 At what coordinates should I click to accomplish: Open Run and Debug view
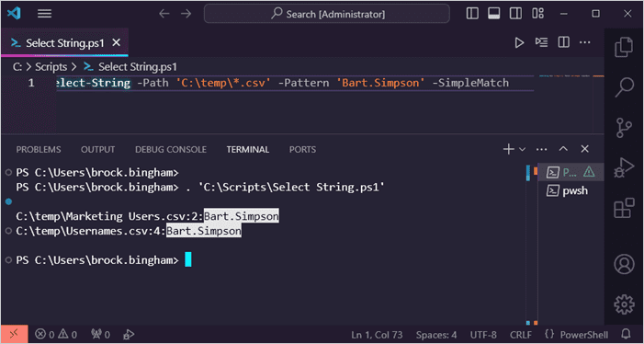point(624,168)
